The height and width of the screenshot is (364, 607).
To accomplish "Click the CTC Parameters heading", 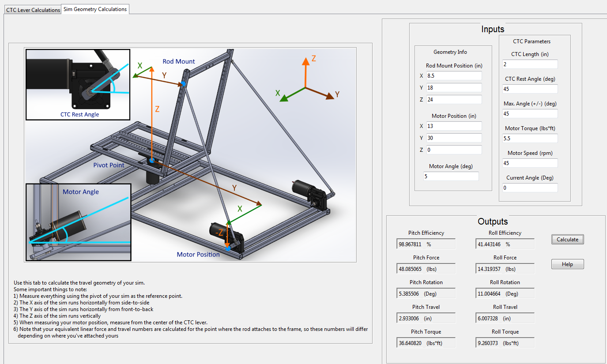I will [532, 41].
